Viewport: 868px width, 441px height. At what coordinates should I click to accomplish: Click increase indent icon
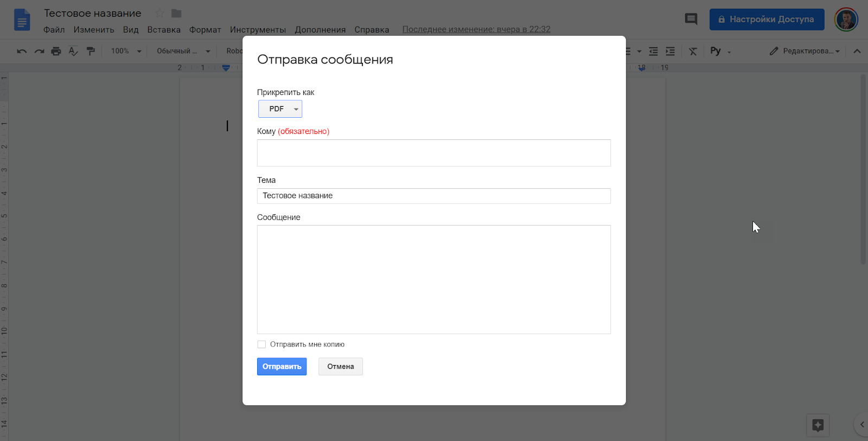point(671,51)
